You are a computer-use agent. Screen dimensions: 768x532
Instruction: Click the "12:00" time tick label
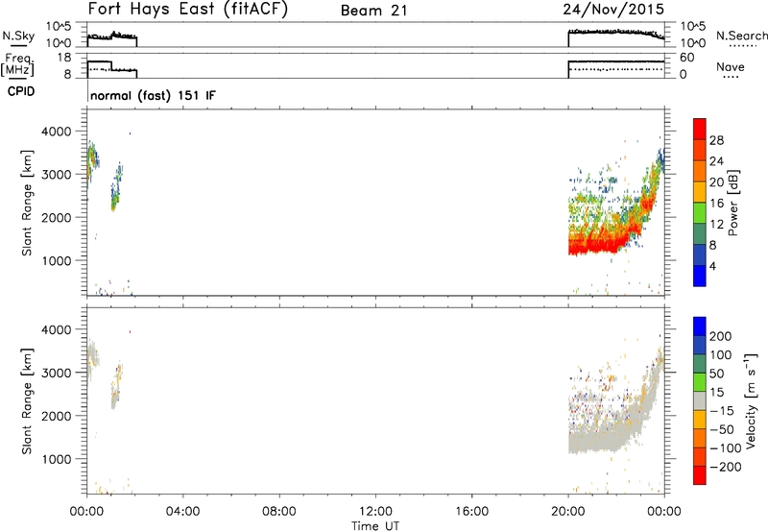pos(375,512)
